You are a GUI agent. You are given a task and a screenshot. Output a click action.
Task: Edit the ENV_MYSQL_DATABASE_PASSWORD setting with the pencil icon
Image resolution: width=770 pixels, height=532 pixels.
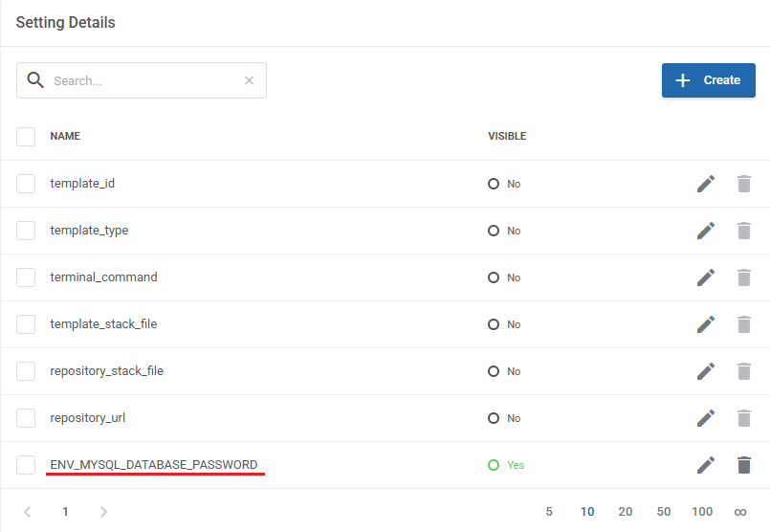(706, 465)
